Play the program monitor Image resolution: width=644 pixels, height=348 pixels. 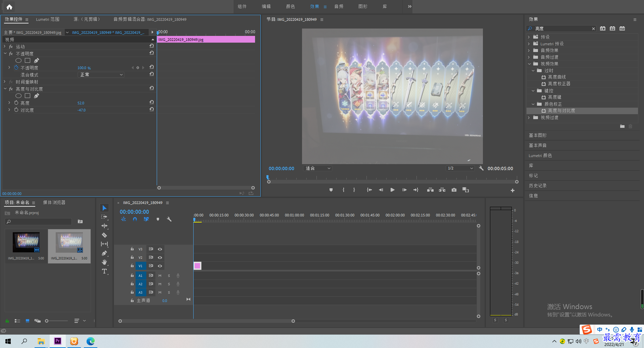pyautogui.click(x=392, y=190)
